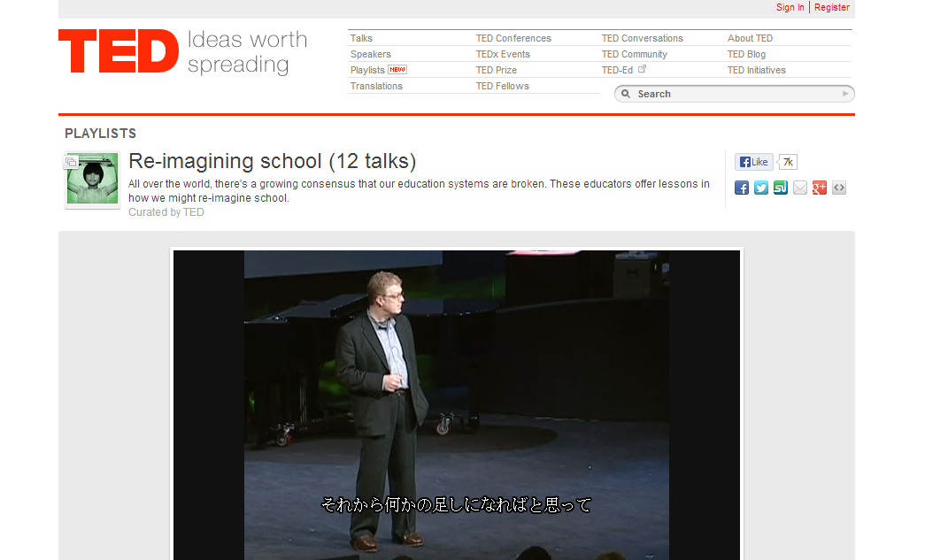Open About TED link
This screenshot has height=560, width=925.
click(x=750, y=38)
